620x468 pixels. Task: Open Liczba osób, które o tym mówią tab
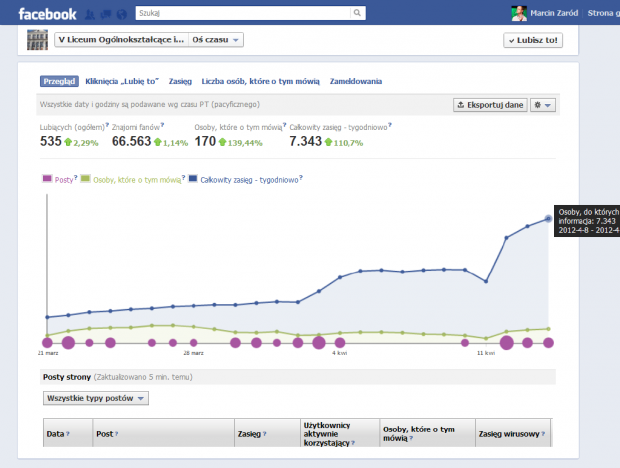point(261,81)
